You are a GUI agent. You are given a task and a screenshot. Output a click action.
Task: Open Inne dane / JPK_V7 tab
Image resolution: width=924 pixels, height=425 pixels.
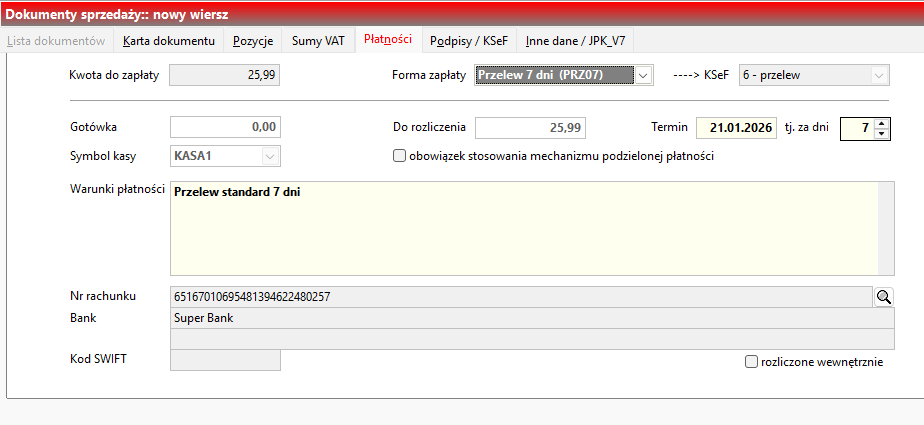coord(579,41)
